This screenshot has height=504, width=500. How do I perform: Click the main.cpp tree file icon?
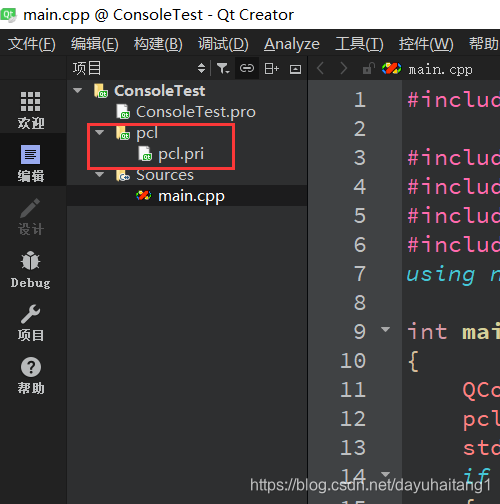pos(144,196)
